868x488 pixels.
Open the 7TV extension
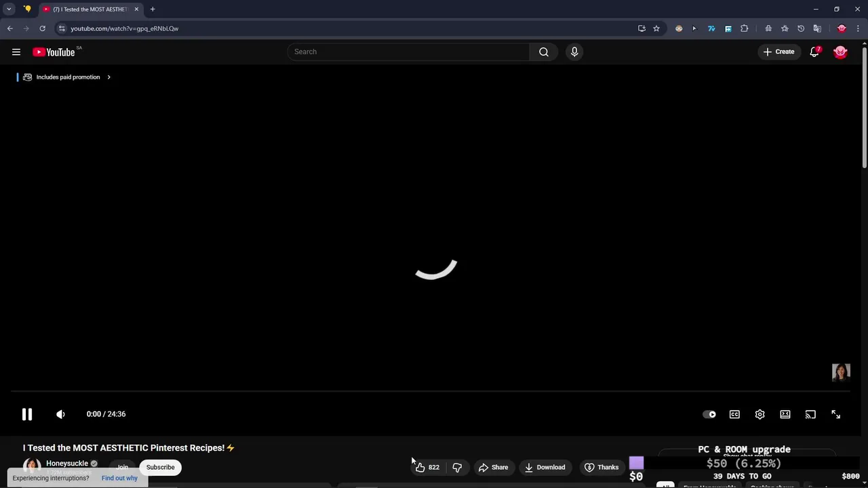coord(711,28)
